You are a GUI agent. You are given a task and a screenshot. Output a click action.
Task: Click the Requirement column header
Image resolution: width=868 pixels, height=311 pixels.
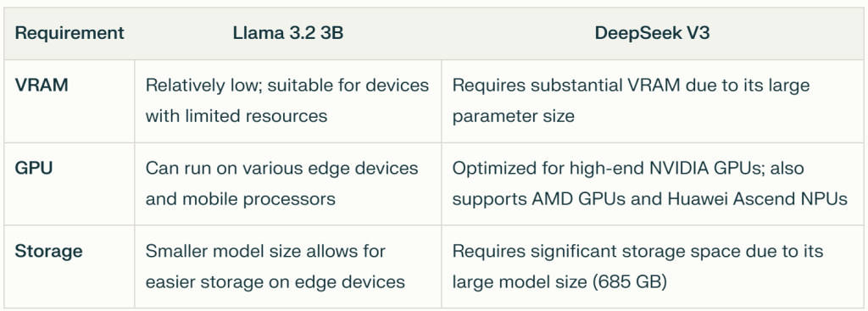pos(70,33)
